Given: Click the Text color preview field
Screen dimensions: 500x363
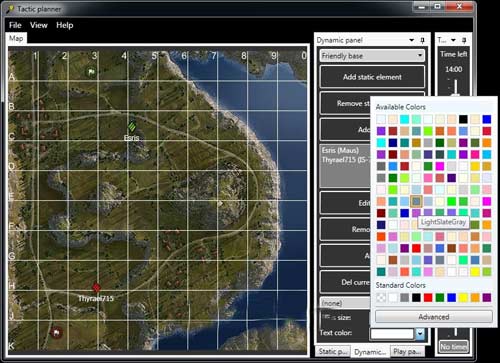Looking at the screenshot, I should 392,333.
